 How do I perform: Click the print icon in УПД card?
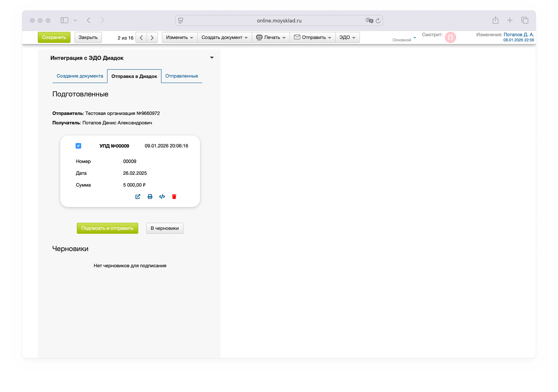tap(150, 197)
